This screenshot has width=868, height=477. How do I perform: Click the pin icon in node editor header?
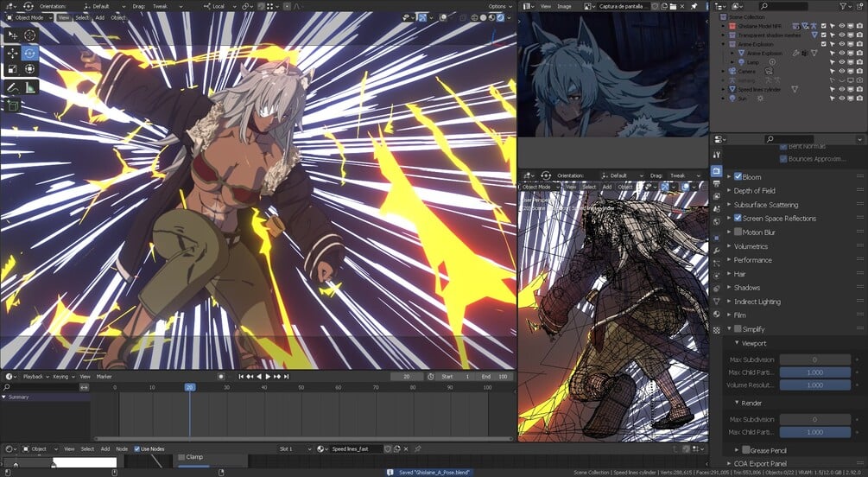click(x=418, y=448)
